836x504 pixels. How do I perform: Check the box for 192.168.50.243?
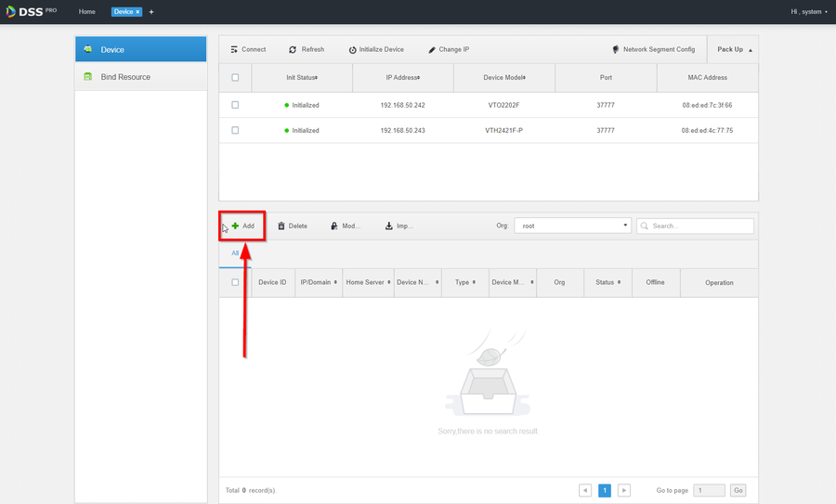tap(235, 130)
